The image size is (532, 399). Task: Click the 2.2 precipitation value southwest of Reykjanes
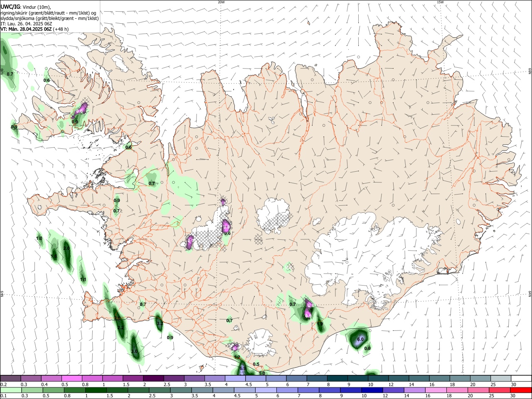pos(120,328)
